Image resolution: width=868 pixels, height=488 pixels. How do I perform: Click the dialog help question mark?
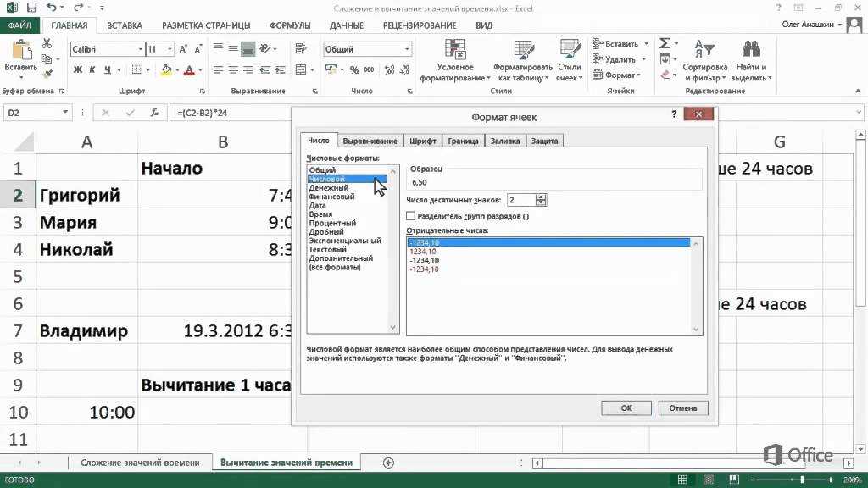click(x=674, y=114)
